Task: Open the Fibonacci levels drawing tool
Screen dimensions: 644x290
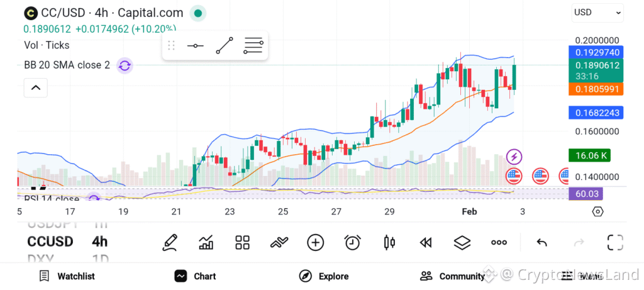Action: pos(253,45)
